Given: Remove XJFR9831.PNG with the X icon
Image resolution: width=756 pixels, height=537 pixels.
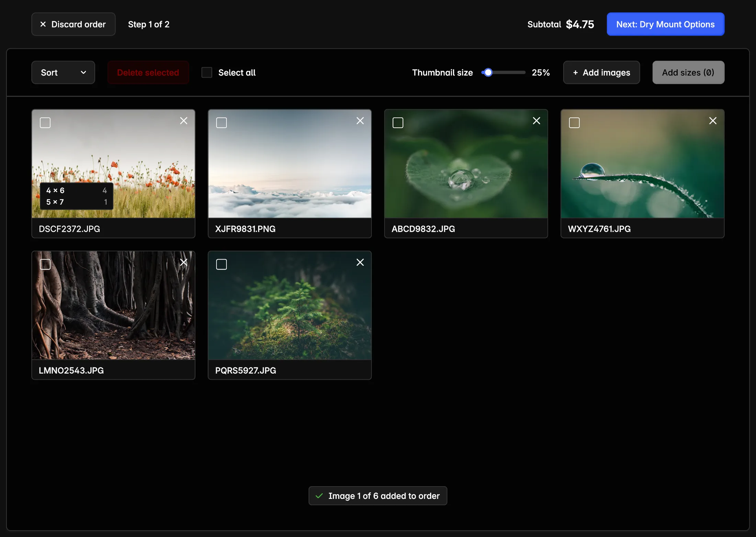Looking at the screenshot, I should coord(360,121).
